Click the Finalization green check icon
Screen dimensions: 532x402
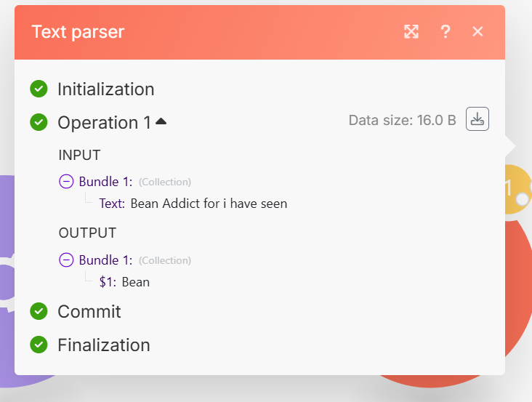pos(39,345)
